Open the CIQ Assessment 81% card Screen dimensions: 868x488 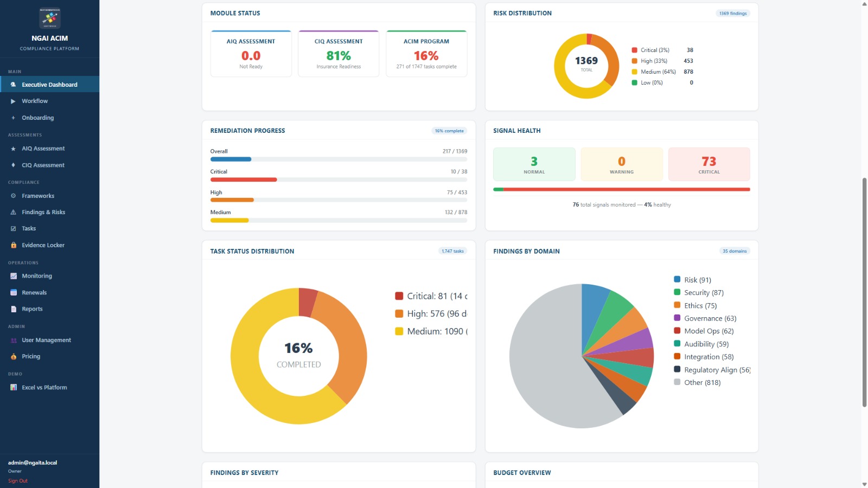[x=339, y=54]
